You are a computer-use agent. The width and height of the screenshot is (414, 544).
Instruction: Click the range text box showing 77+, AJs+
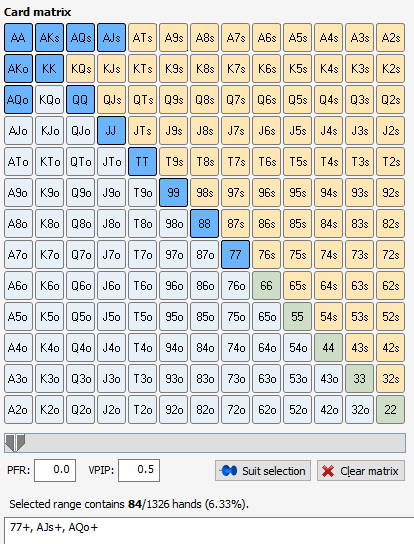pos(209,530)
